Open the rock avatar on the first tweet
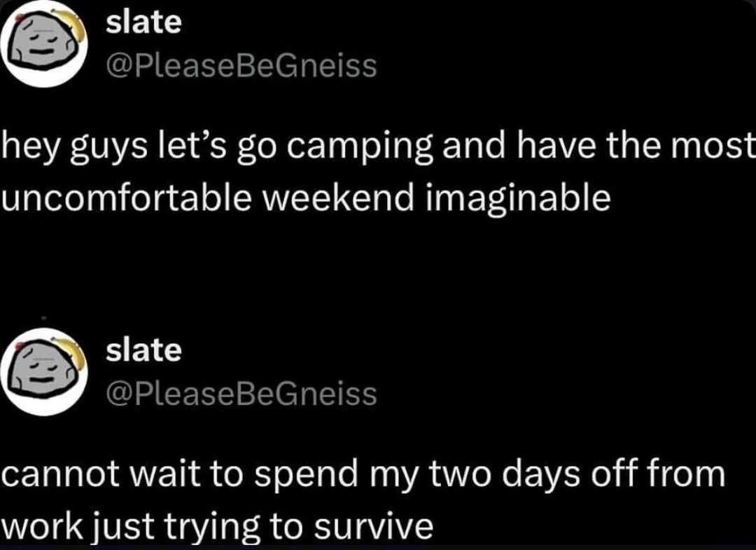 point(43,43)
